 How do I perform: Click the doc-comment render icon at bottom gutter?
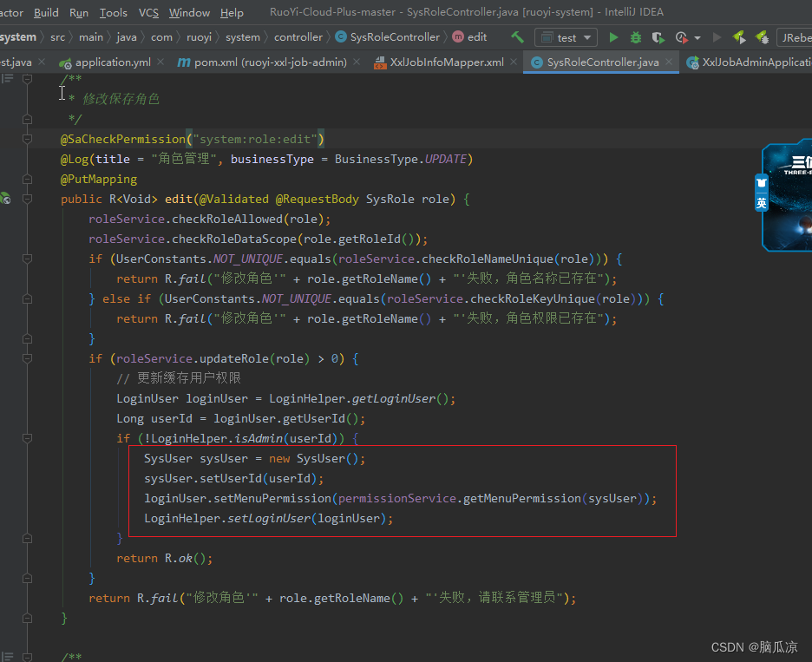(7, 657)
